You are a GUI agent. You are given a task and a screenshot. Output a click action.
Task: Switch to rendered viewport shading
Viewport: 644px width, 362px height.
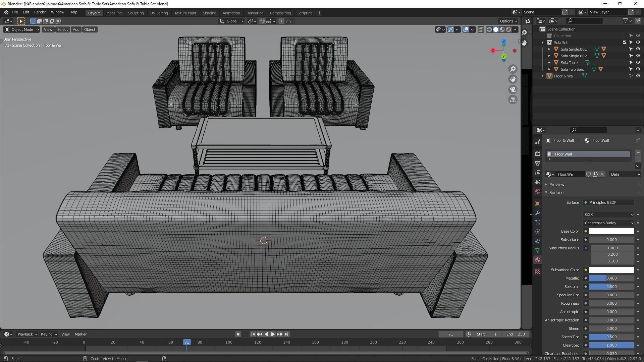(x=508, y=29)
